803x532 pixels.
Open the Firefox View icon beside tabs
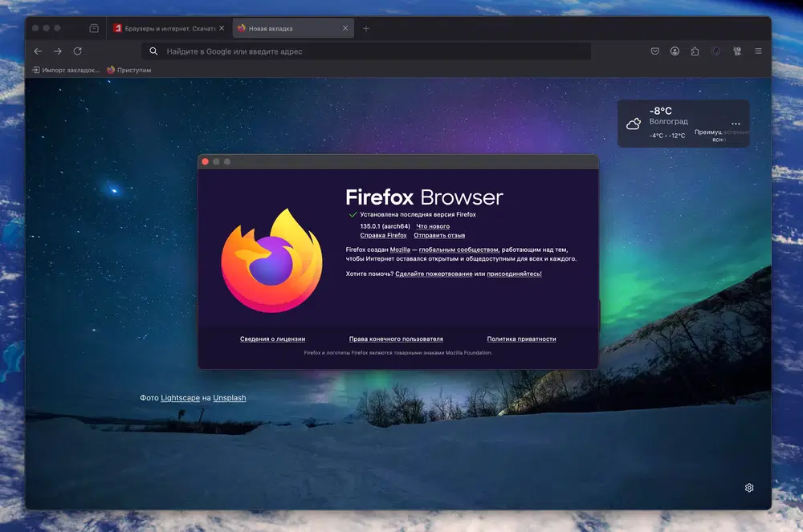[x=94, y=29]
